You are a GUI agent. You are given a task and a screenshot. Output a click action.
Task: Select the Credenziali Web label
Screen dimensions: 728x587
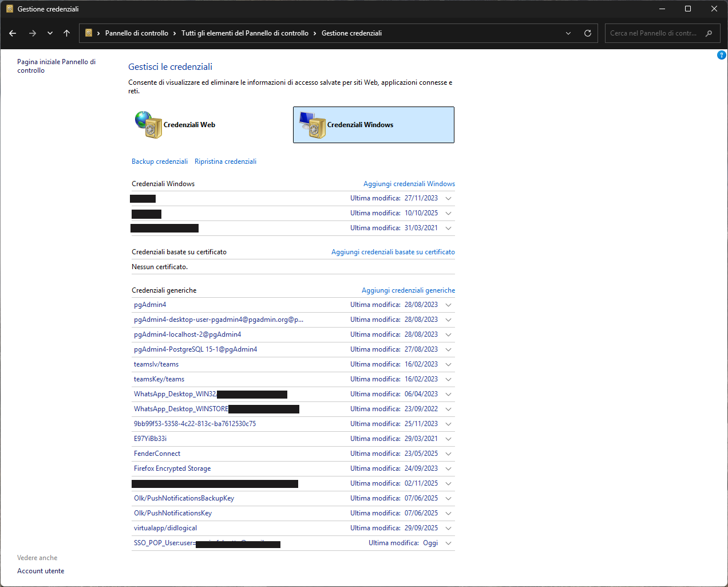[x=189, y=125]
